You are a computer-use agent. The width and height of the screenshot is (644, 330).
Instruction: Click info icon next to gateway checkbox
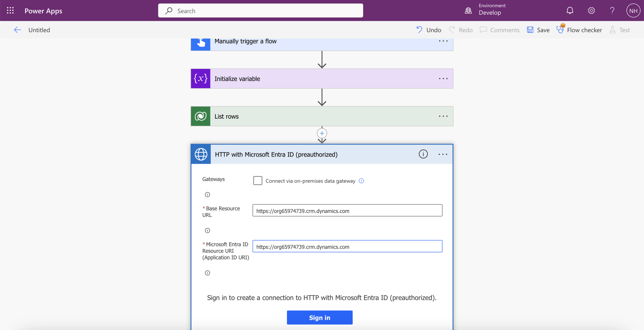[361, 181]
